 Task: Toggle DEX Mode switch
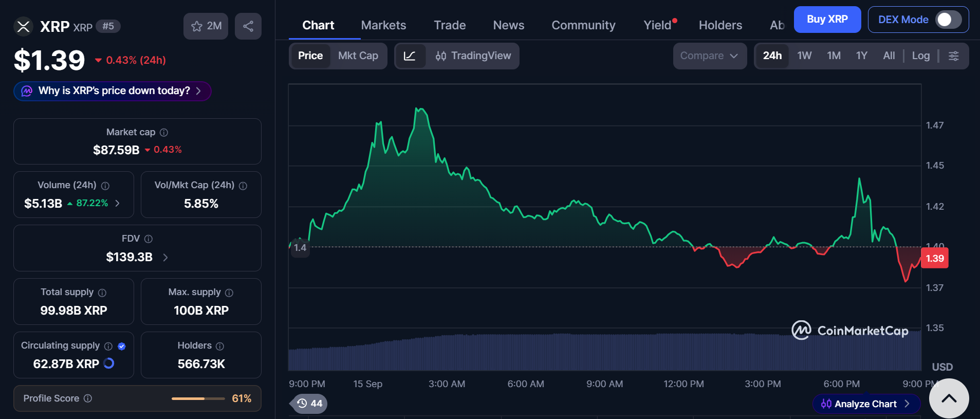pyautogui.click(x=948, y=20)
